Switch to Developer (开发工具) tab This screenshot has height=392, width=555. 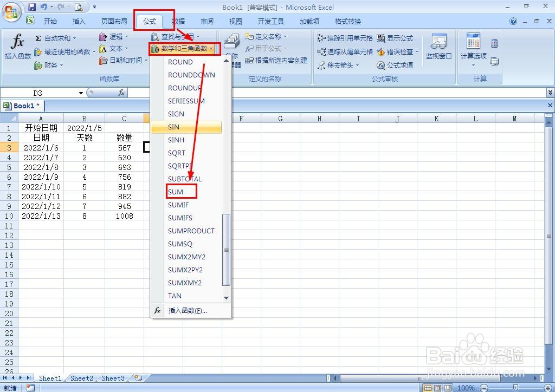click(271, 21)
